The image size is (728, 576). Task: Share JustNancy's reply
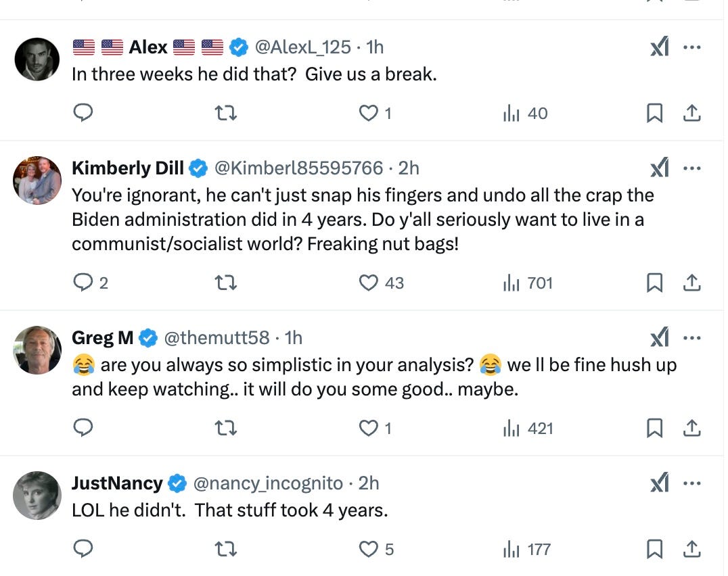coord(692,549)
